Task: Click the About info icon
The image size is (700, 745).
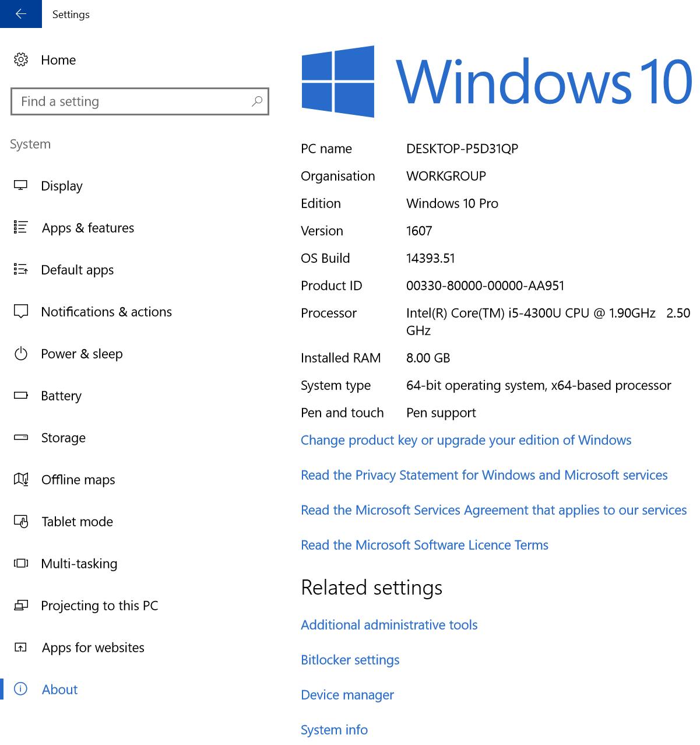Action: click(x=21, y=689)
